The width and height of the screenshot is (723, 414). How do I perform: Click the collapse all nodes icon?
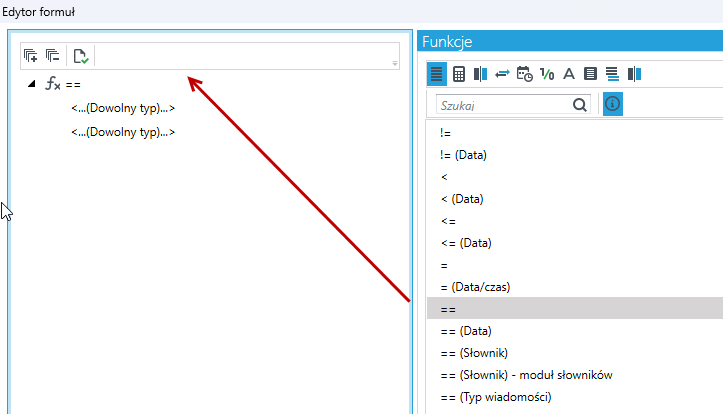tap(53, 56)
